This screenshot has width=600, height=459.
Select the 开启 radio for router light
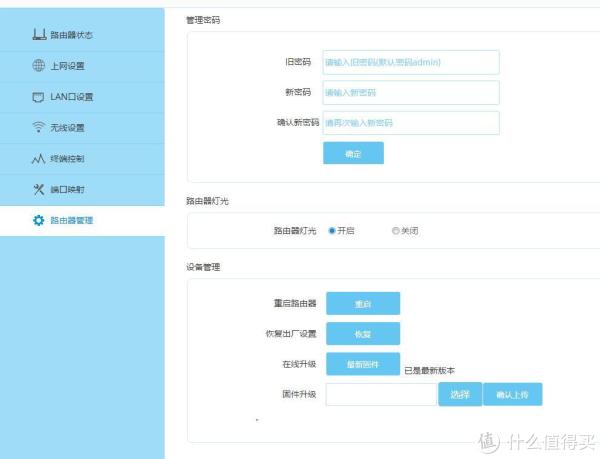[332, 230]
